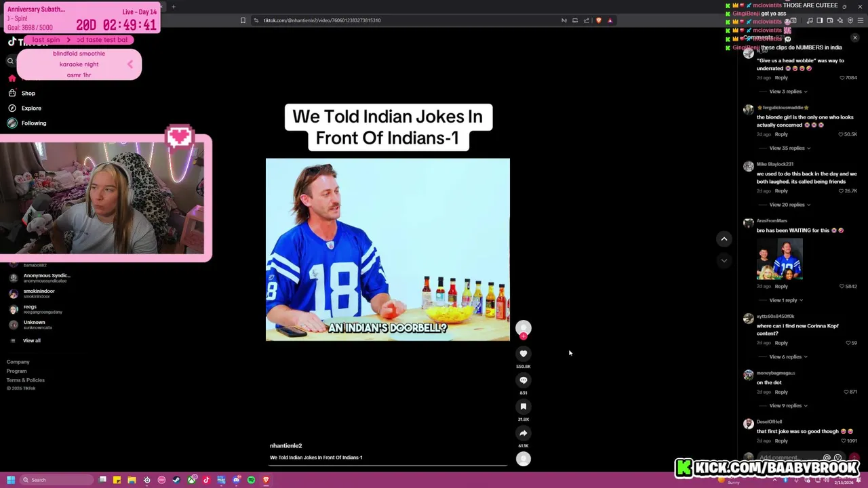Click the video progress bar
868x488 pixels.
tap(389, 466)
